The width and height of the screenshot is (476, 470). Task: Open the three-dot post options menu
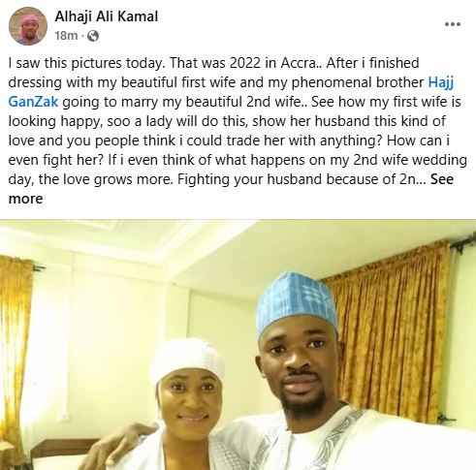[453, 24]
